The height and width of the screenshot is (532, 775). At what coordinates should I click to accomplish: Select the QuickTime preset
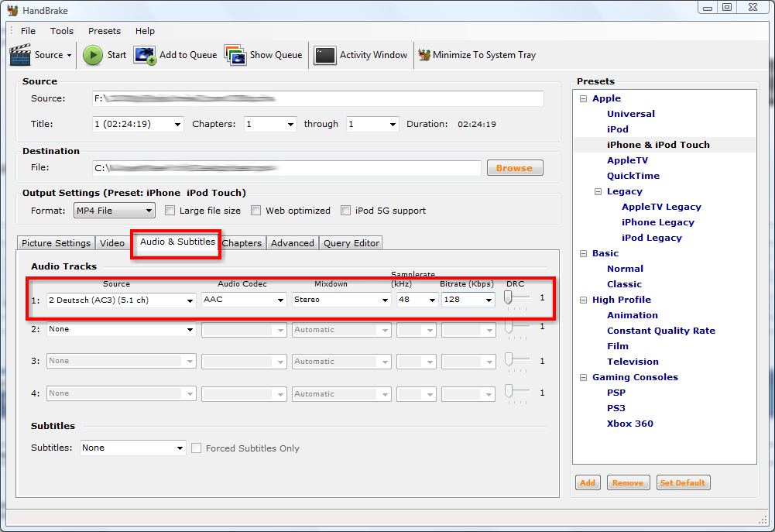633,176
